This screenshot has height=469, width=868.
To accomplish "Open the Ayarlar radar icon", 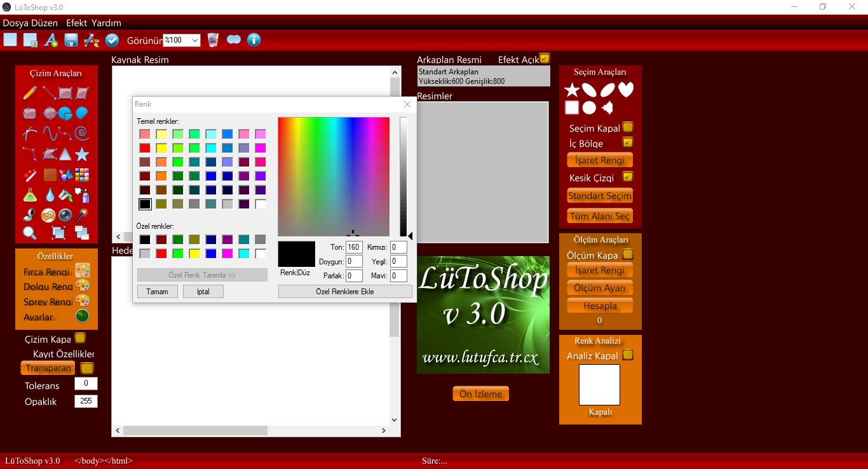I will coord(82,316).
